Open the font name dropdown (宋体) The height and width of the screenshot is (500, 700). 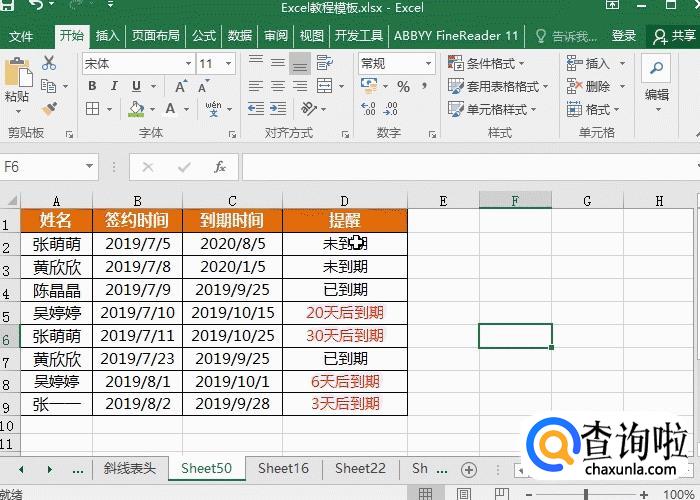[188, 64]
